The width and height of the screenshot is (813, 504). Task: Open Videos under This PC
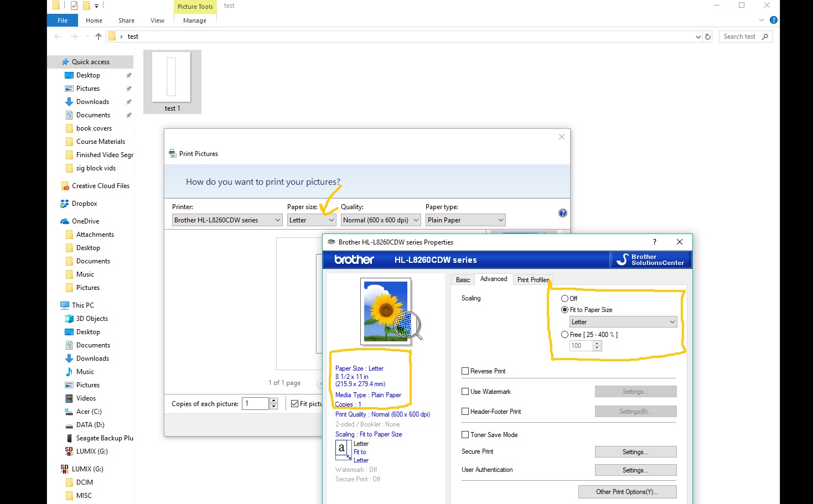click(x=86, y=398)
